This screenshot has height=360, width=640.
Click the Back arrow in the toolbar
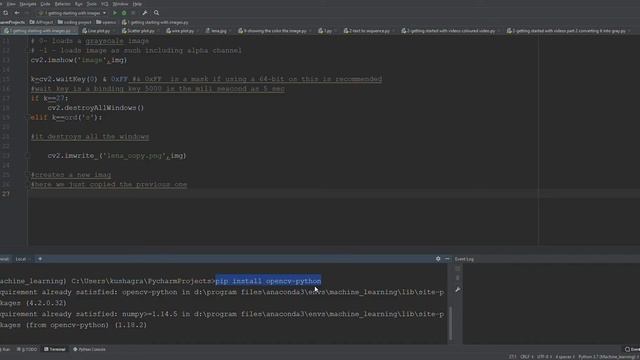(17, 13)
